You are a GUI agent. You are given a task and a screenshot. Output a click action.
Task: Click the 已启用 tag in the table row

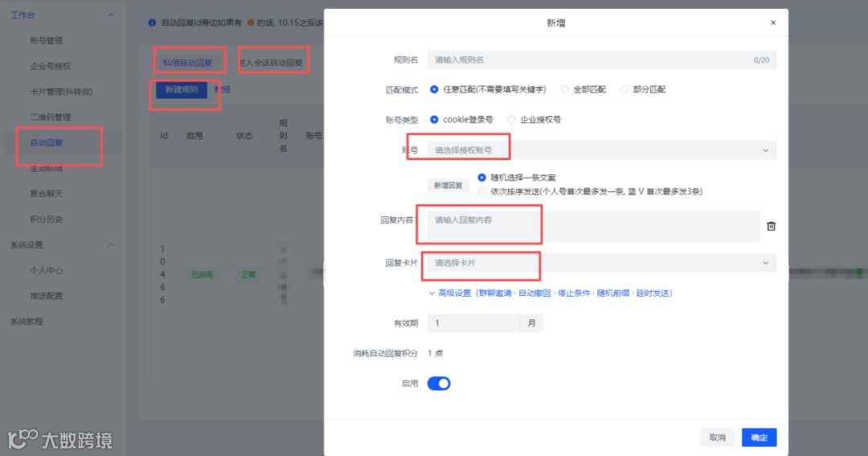tap(202, 274)
